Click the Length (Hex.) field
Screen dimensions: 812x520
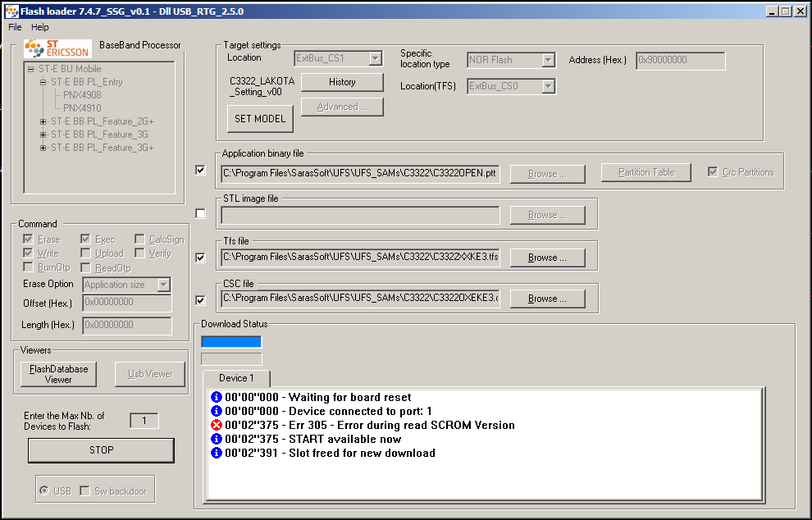point(127,326)
